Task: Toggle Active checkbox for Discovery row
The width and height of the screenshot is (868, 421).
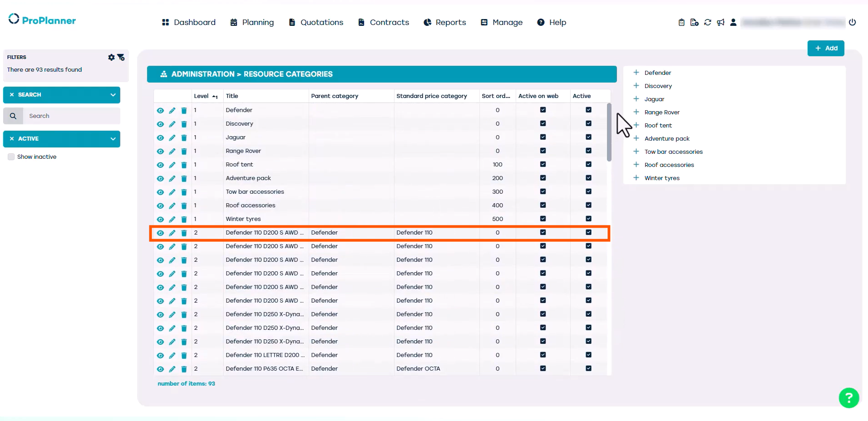Action: coord(588,123)
